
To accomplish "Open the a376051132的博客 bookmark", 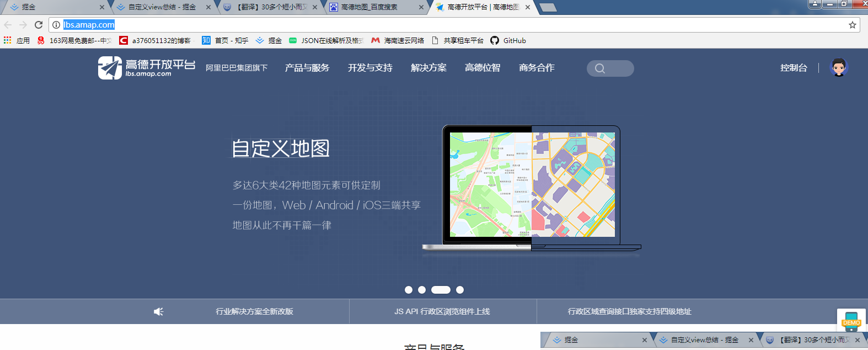I will [x=155, y=40].
